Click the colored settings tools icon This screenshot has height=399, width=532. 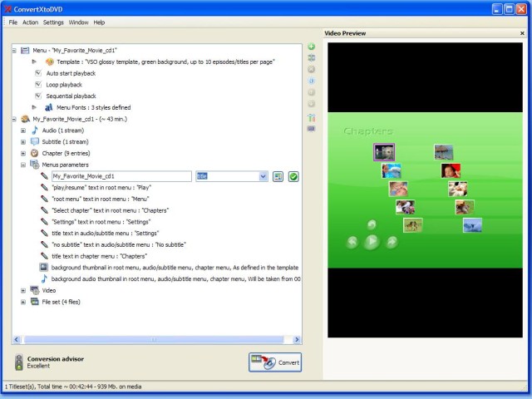point(311,118)
